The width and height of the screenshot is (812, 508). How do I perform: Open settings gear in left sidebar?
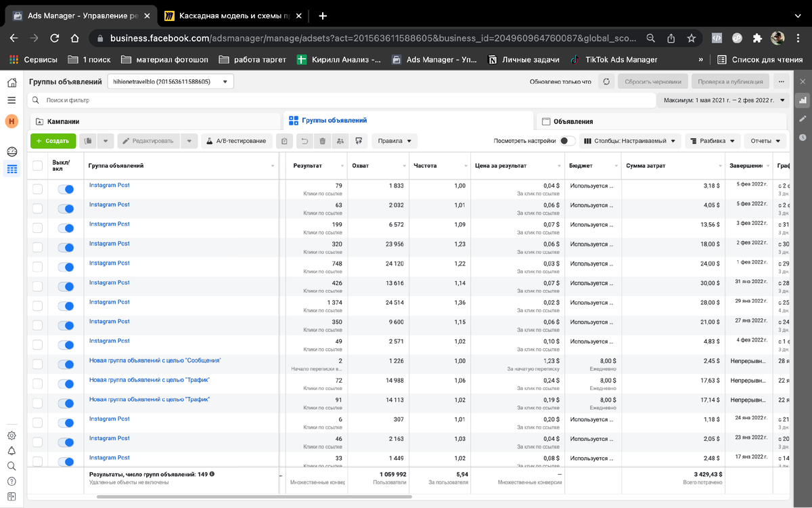(12, 436)
